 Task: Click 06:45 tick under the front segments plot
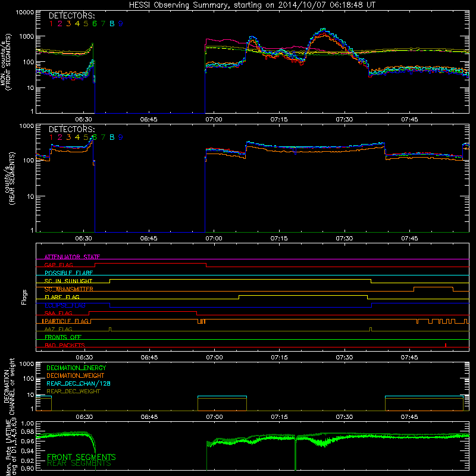click(x=149, y=120)
